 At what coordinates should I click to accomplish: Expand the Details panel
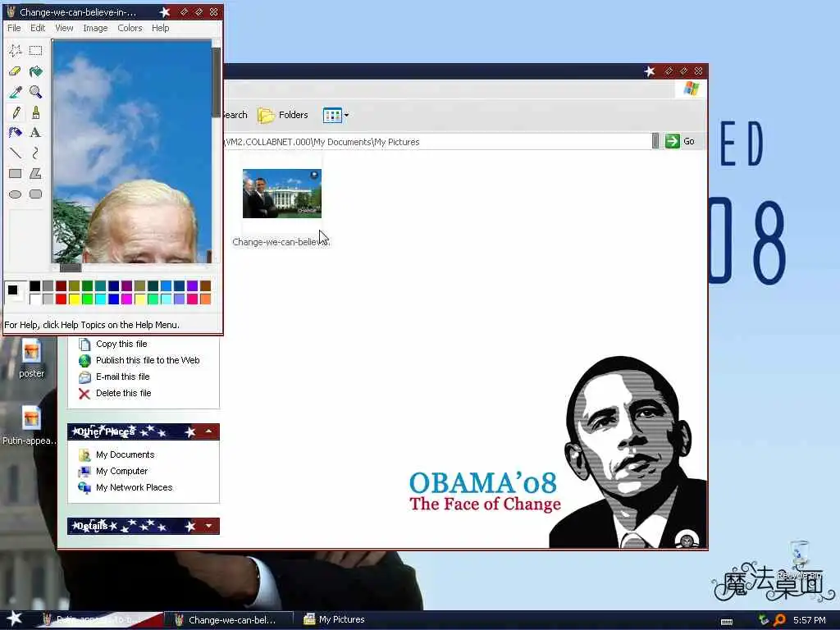tap(208, 526)
